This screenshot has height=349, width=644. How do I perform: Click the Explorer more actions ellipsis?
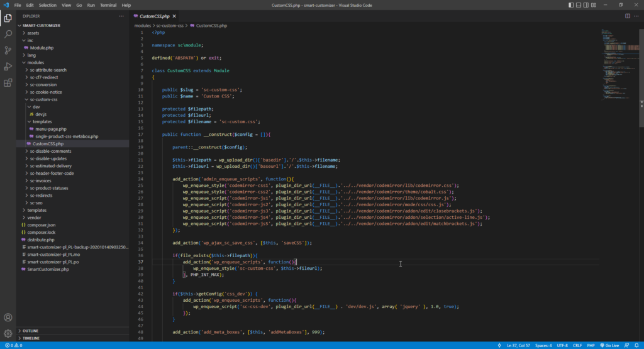click(121, 16)
